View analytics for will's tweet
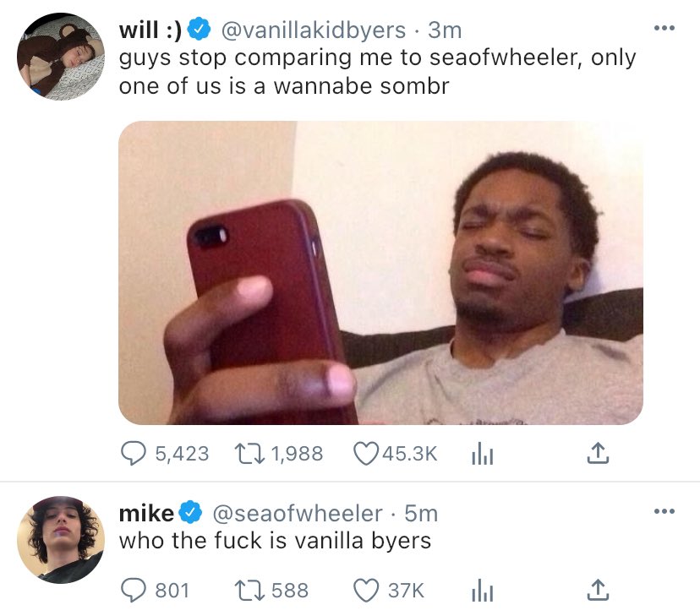 click(480, 454)
